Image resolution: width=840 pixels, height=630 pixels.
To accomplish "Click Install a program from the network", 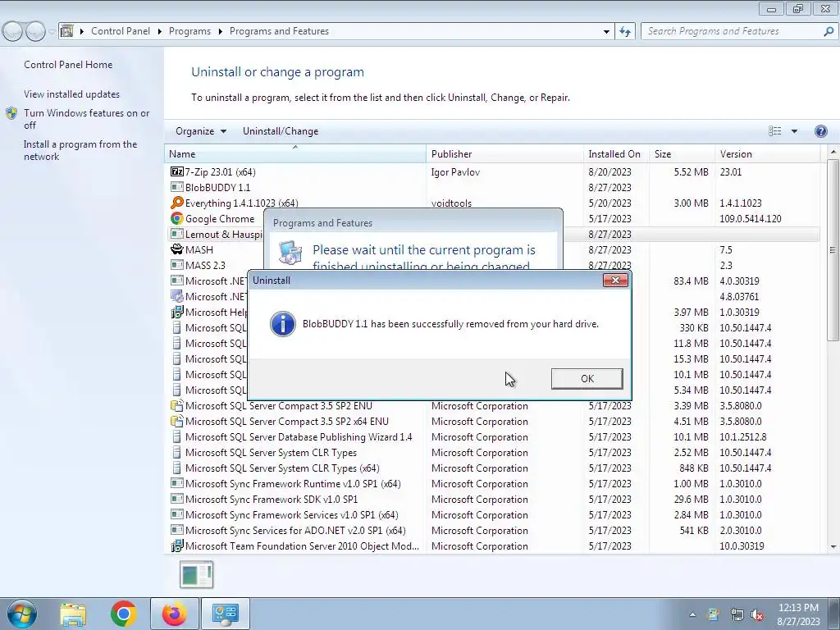I will 80,151.
